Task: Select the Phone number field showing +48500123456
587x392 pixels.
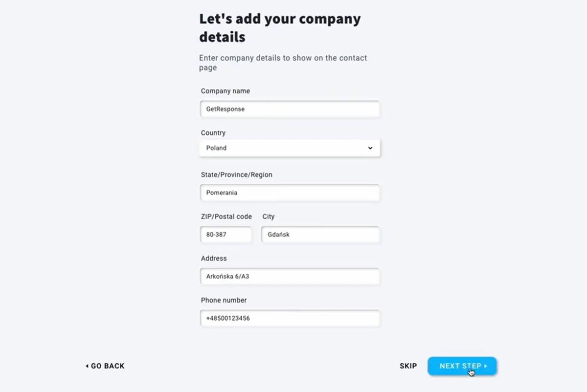Action: click(290, 318)
